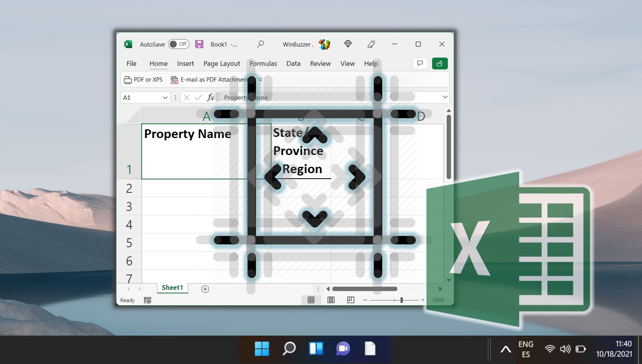The width and height of the screenshot is (642, 364).
Task: Click the Insert Function fx icon
Action: (x=210, y=97)
